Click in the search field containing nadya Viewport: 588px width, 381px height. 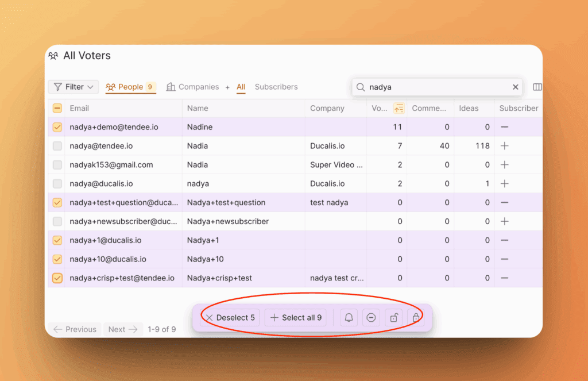[x=436, y=87]
